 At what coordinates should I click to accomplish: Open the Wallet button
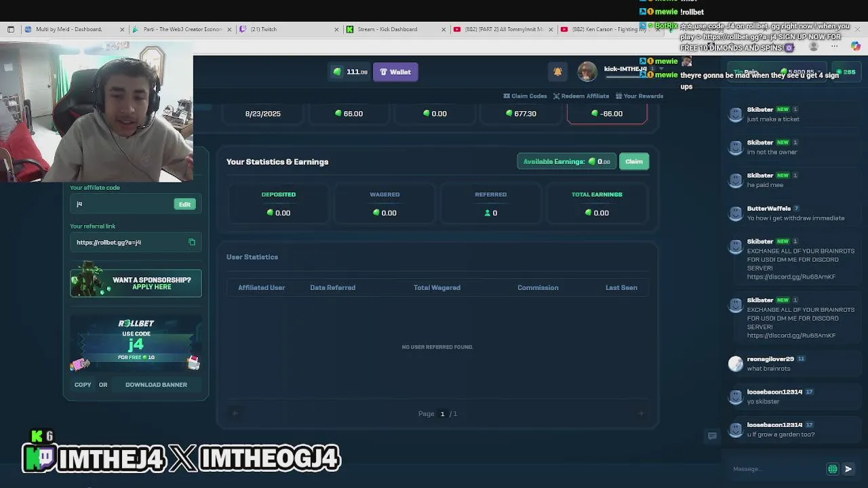pyautogui.click(x=395, y=72)
